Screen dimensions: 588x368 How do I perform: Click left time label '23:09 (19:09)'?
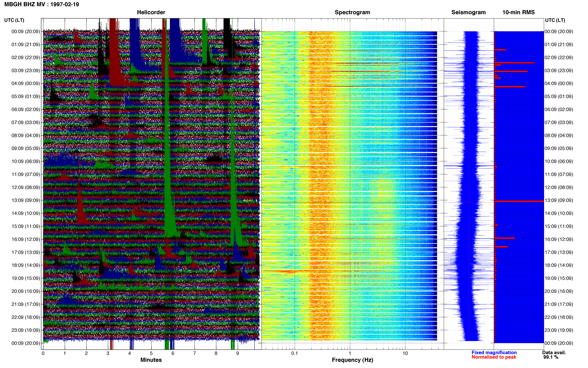click(26, 330)
